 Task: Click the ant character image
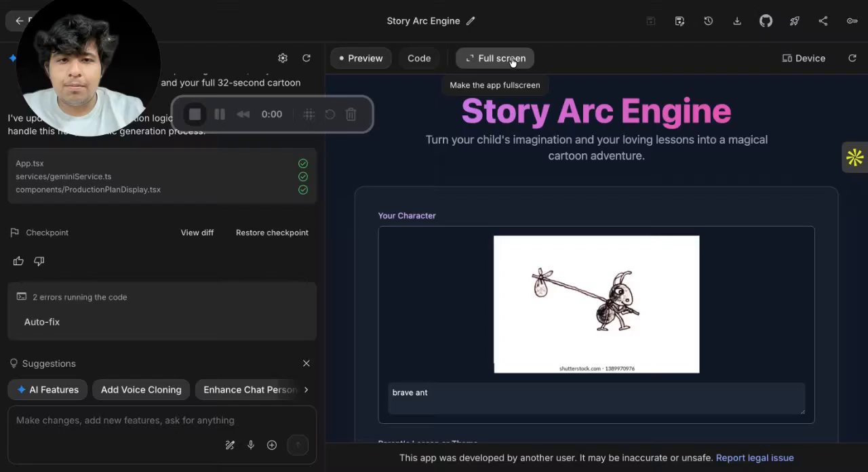(597, 304)
